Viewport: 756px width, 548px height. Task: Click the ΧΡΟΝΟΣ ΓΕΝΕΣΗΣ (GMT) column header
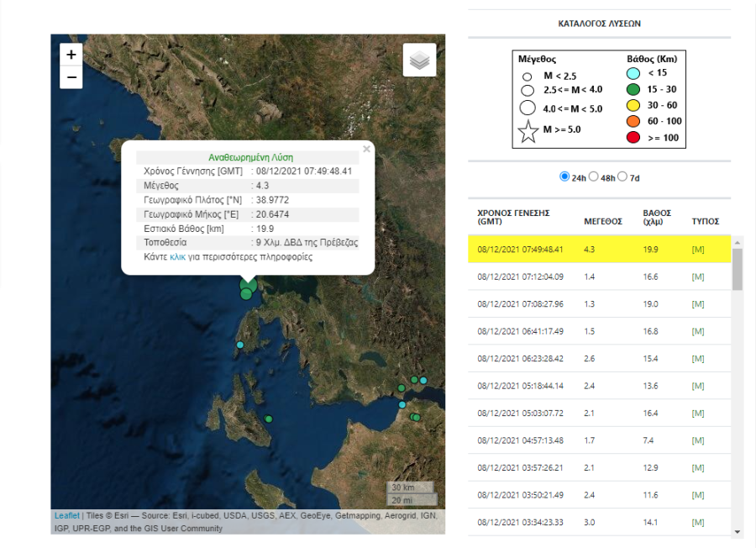click(x=513, y=217)
